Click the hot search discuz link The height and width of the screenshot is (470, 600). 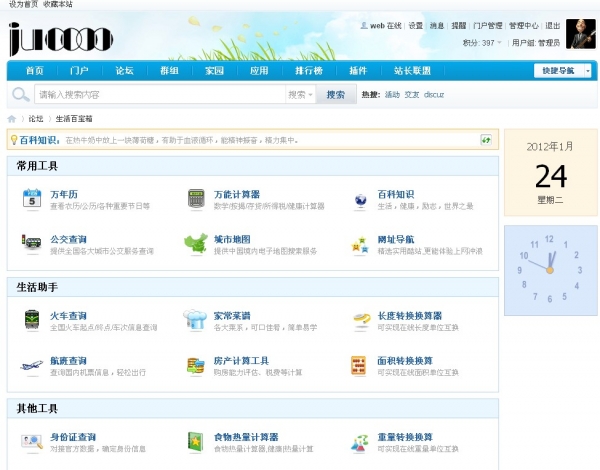pyautogui.click(x=434, y=95)
